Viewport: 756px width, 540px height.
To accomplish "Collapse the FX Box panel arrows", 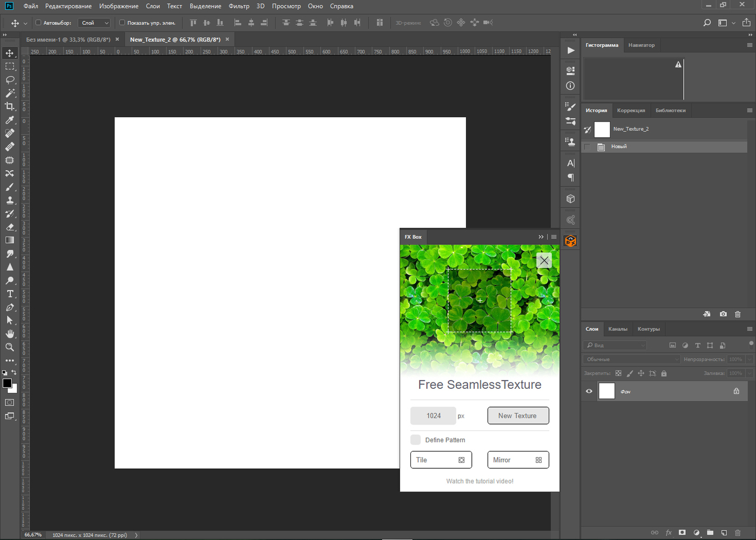I will point(541,237).
